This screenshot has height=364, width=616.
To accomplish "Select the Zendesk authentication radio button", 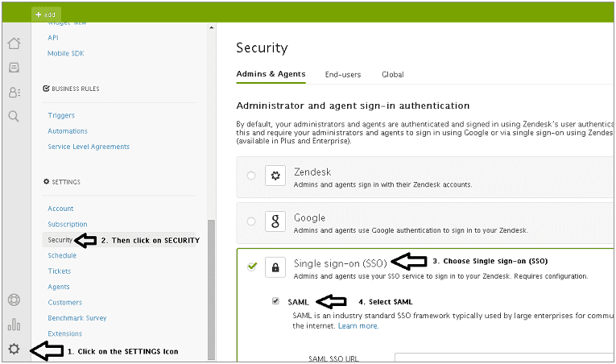I will pos(251,176).
